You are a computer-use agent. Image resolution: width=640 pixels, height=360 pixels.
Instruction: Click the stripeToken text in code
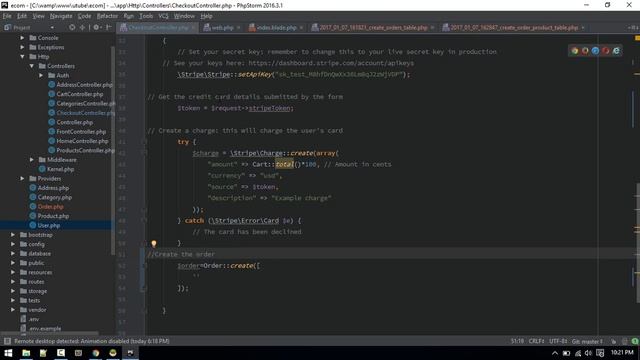(269, 108)
